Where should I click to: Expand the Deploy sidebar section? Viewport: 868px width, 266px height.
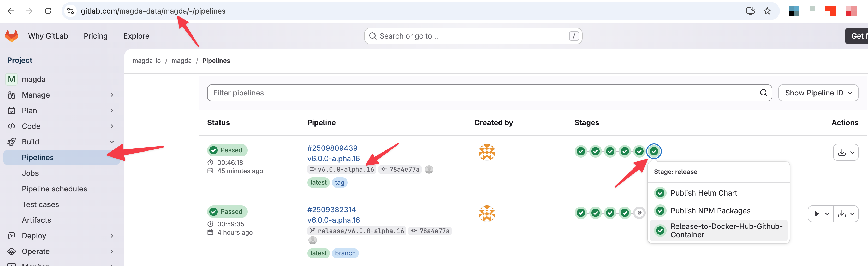coord(112,236)
